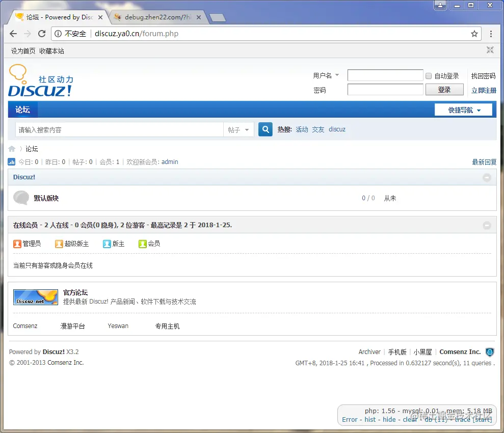
Task: Reload the page with the refresh icon
Action: click(42, 34)
